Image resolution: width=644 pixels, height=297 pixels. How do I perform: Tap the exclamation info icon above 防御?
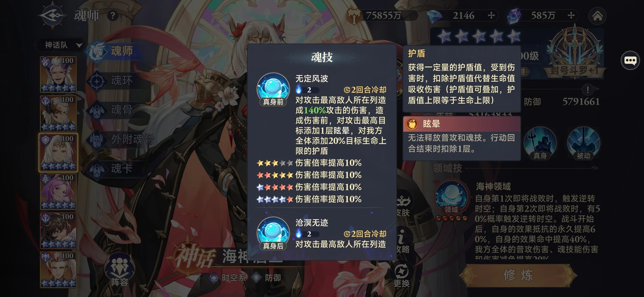coord(588,89)
